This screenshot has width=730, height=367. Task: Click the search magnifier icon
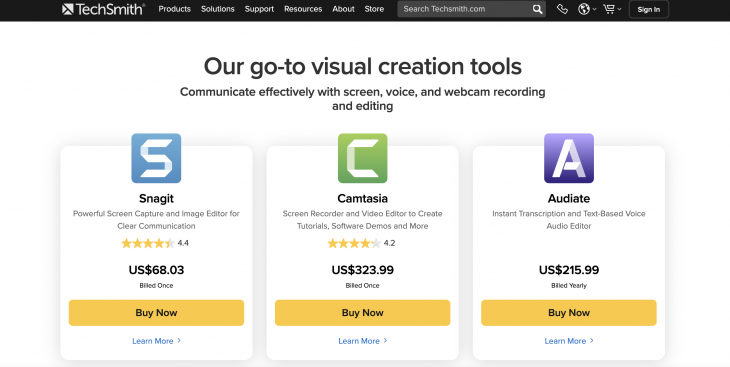pyautogui.click(x=537, y=9)
